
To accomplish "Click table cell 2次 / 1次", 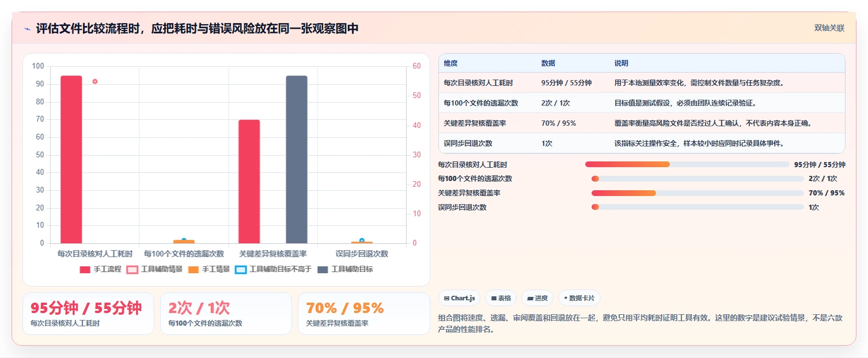I will 555,103.
